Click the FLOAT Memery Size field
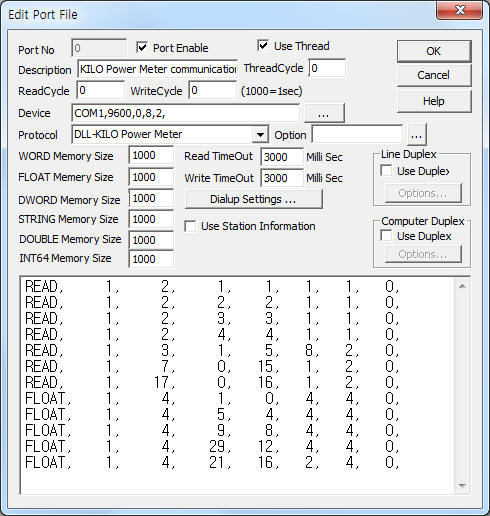 [151, 177]
